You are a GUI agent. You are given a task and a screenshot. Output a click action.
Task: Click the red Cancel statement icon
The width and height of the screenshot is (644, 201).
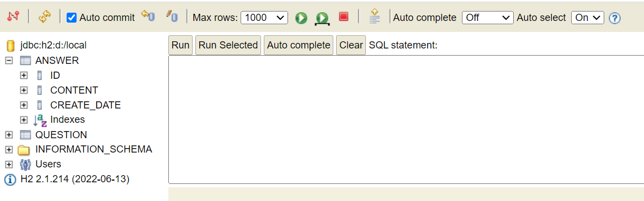coord(344,17)
